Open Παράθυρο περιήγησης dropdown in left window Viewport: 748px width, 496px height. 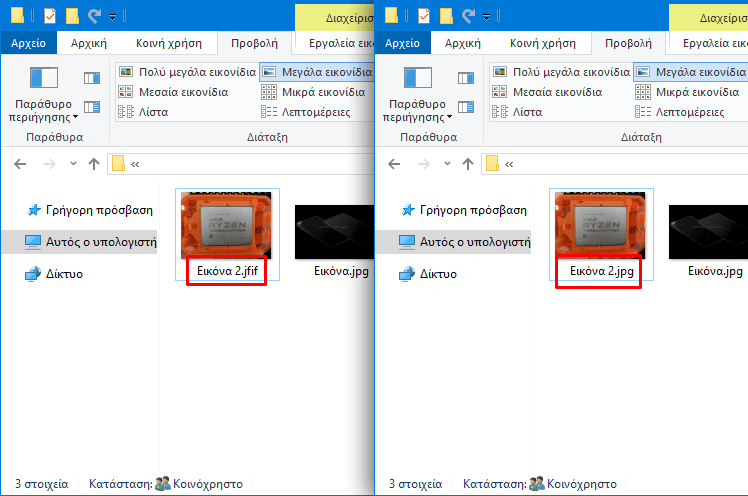[43, 94]
